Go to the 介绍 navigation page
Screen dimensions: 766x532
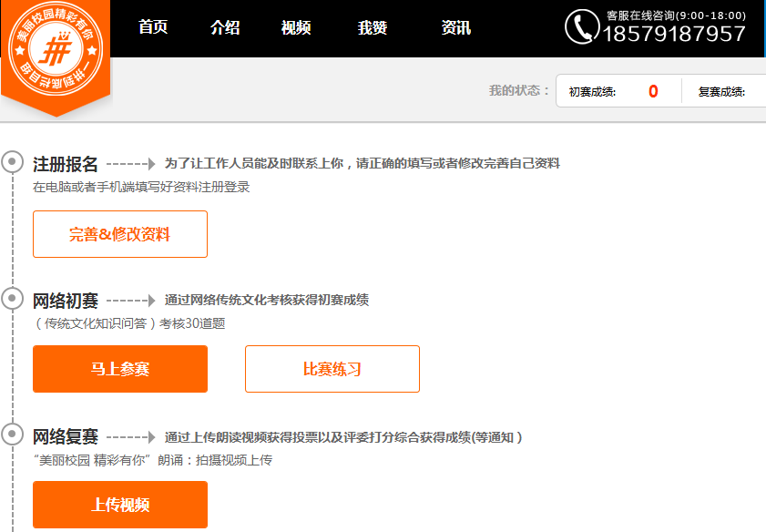point(225,27)
